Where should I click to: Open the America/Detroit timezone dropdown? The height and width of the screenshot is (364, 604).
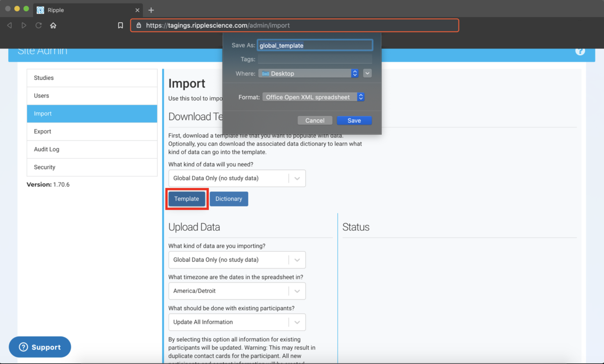pyautogui.click(x=237, y=291)
